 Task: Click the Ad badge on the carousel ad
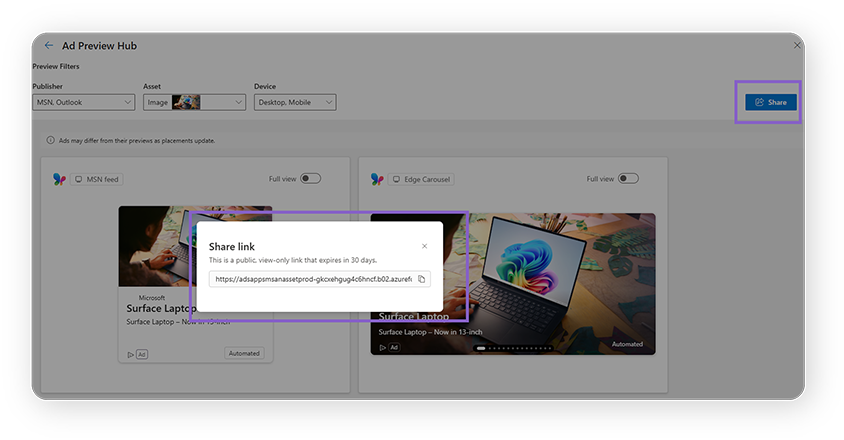[x=394, y=347]
